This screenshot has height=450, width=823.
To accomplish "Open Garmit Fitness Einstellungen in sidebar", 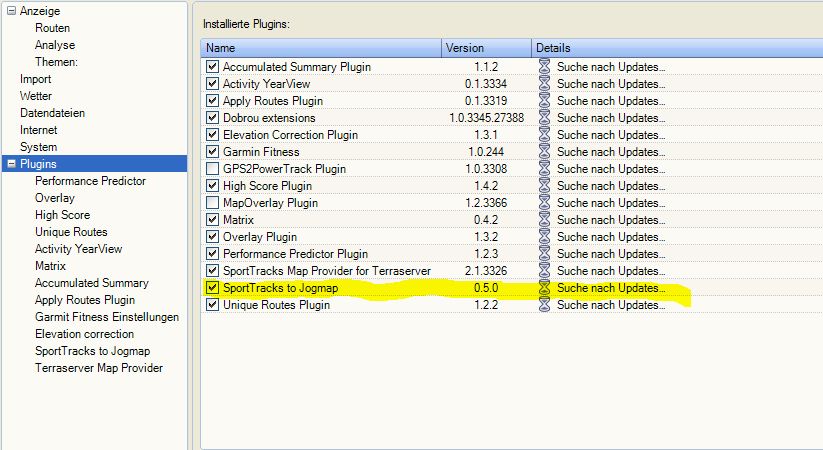I will click(x=106, y=317).
